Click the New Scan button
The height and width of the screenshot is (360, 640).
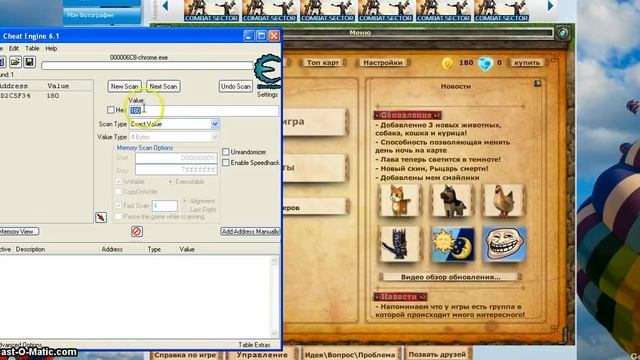click(124, 87)
